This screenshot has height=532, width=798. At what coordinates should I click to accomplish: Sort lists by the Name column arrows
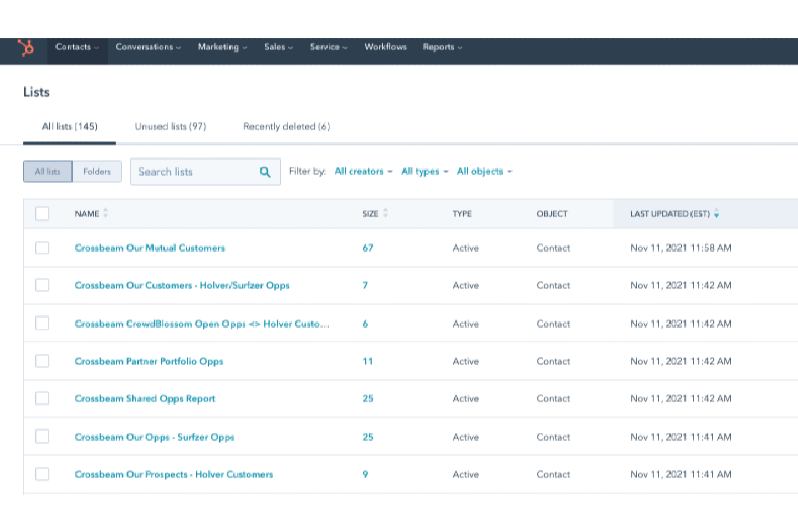(105, 213)
